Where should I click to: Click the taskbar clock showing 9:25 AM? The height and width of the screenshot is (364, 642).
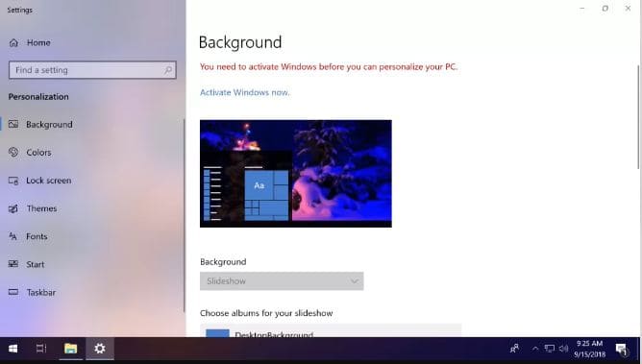(589, 349)
